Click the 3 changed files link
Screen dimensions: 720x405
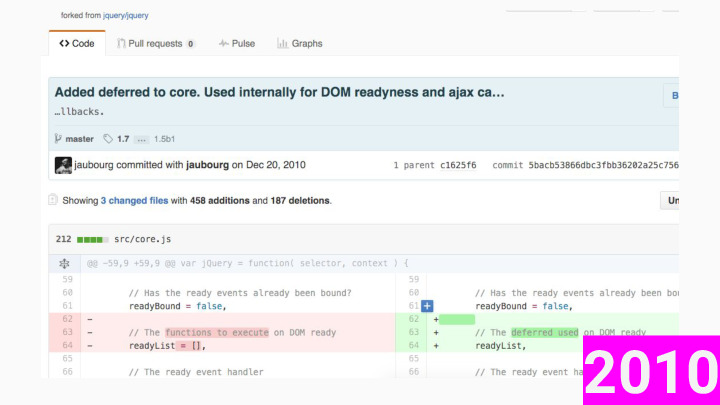pos(134,200)
